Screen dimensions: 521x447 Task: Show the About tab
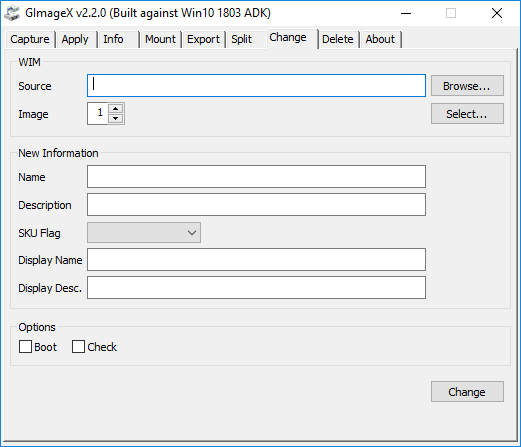tap(380, 39)
